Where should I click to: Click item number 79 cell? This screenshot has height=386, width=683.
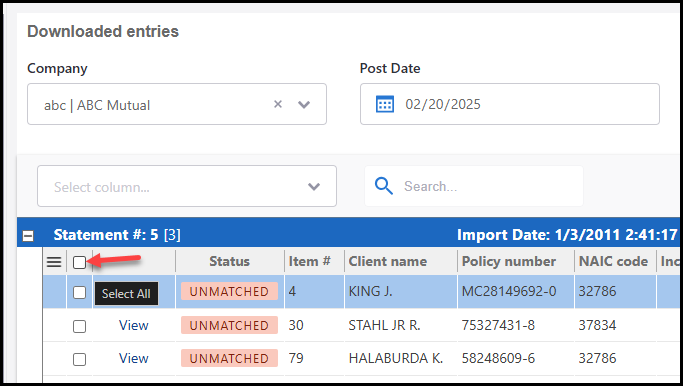click(x=296, y=358)
